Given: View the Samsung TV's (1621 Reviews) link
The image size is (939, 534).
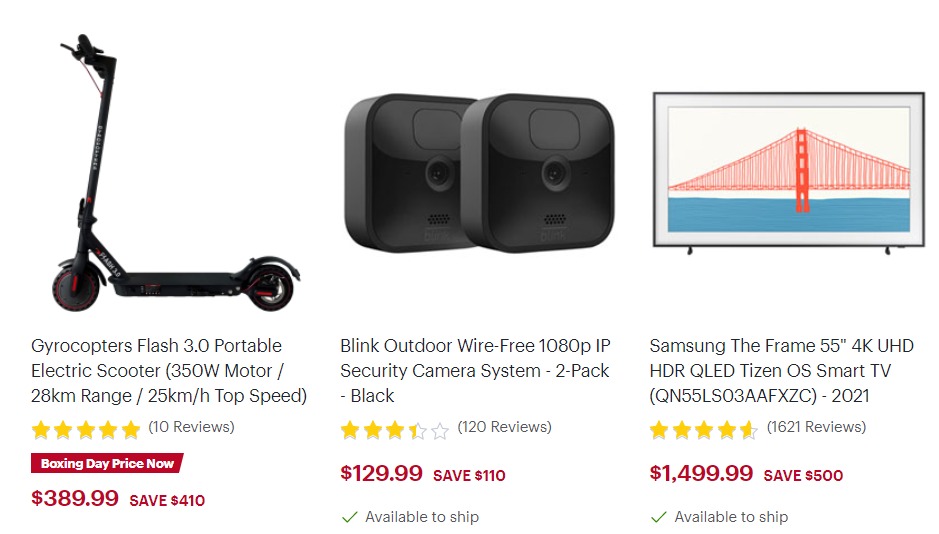Looking at the screenshot, I should (817, 427).
